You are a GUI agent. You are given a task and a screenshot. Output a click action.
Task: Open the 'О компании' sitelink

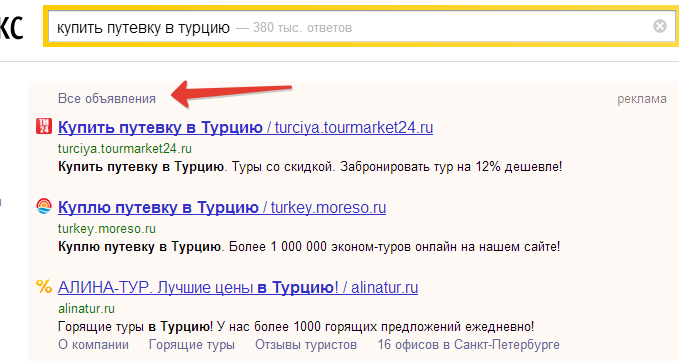pos(93,345)
